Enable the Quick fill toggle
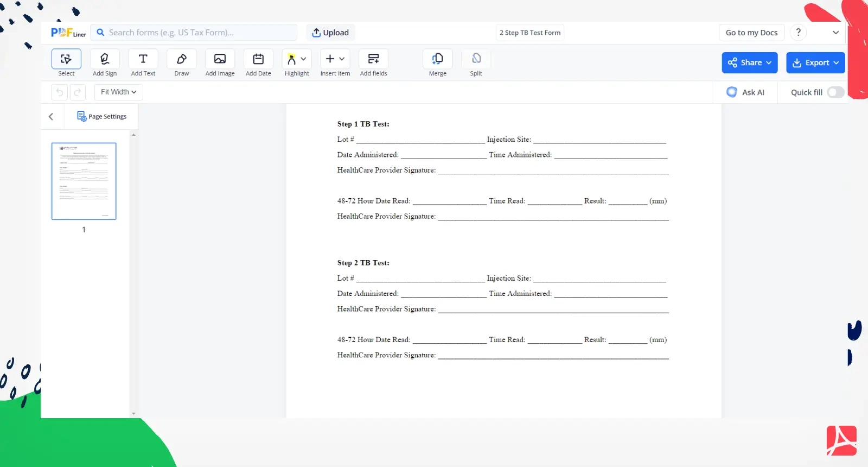 coord(835,92)
